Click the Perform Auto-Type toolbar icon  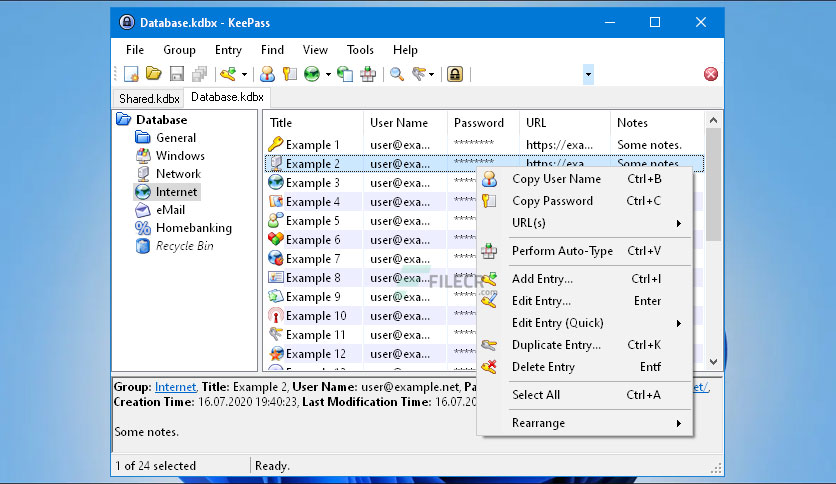click(368, 74)
